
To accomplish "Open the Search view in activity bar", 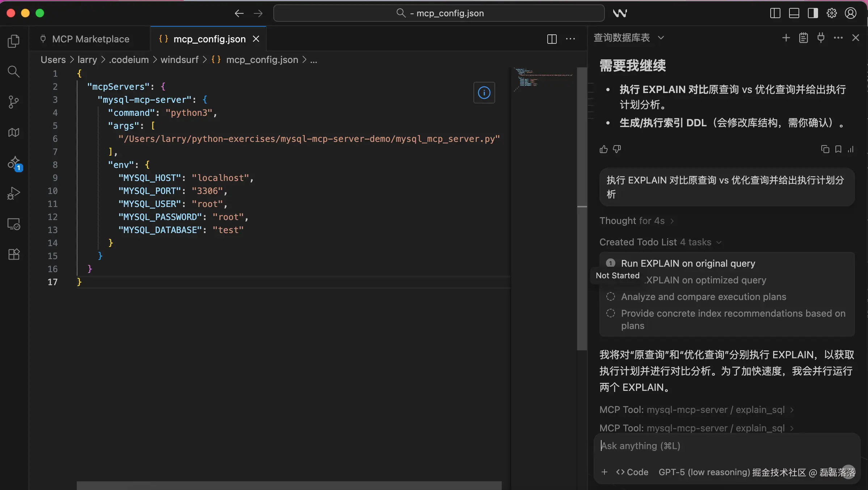I will [x=14, y=71].
